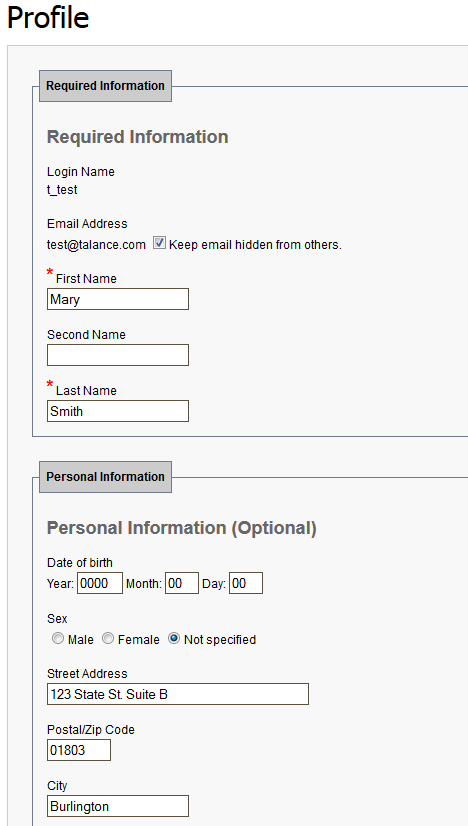The image size is (468, 826).
Task: Click the Street Address text field
Action: [x=178, y=694]
